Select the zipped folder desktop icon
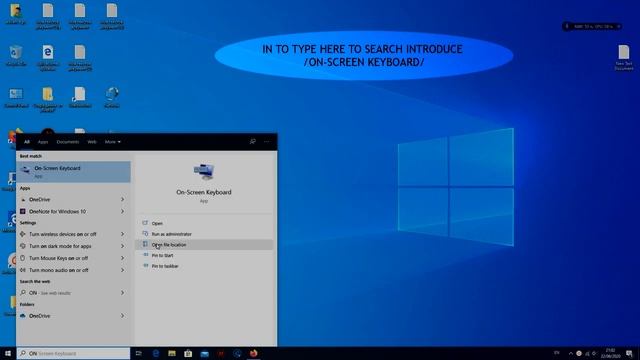The image size is (640, 360). point(48,99)
